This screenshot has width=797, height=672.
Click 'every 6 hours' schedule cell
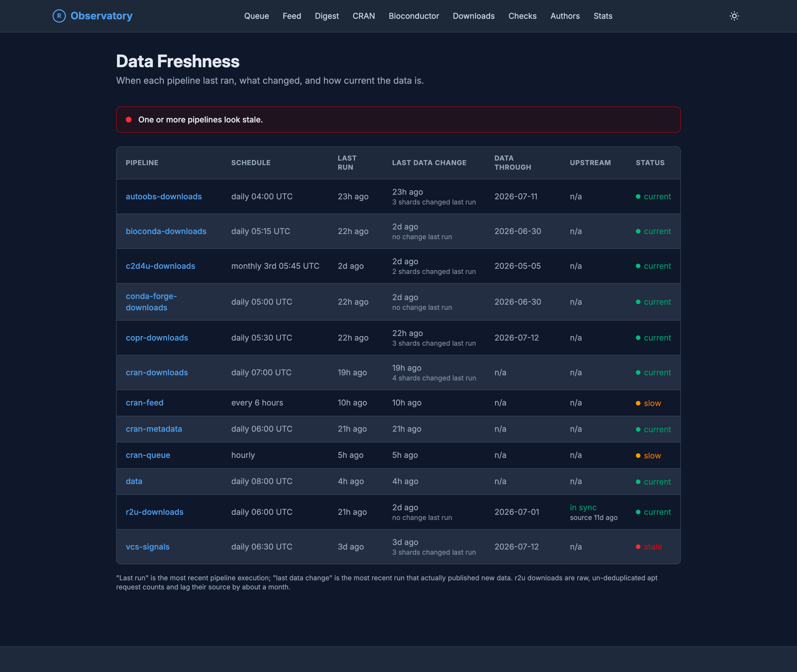[257, 403]
